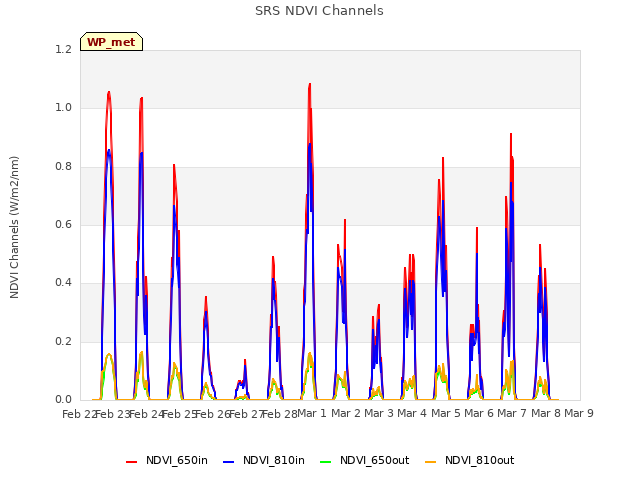Click the Feb 25 x-axis date label
The image size is (640, 480).
[x=180, y=414]
